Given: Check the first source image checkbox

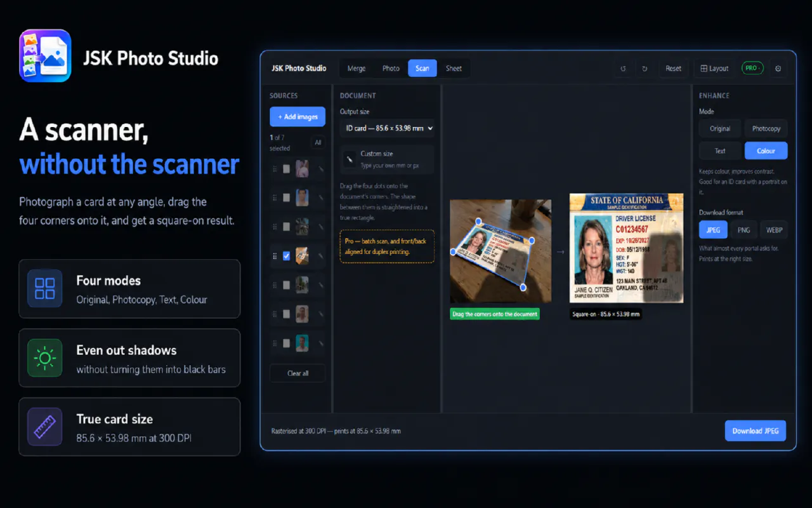Looking at the screenshot, I should [x=286, y=169].
